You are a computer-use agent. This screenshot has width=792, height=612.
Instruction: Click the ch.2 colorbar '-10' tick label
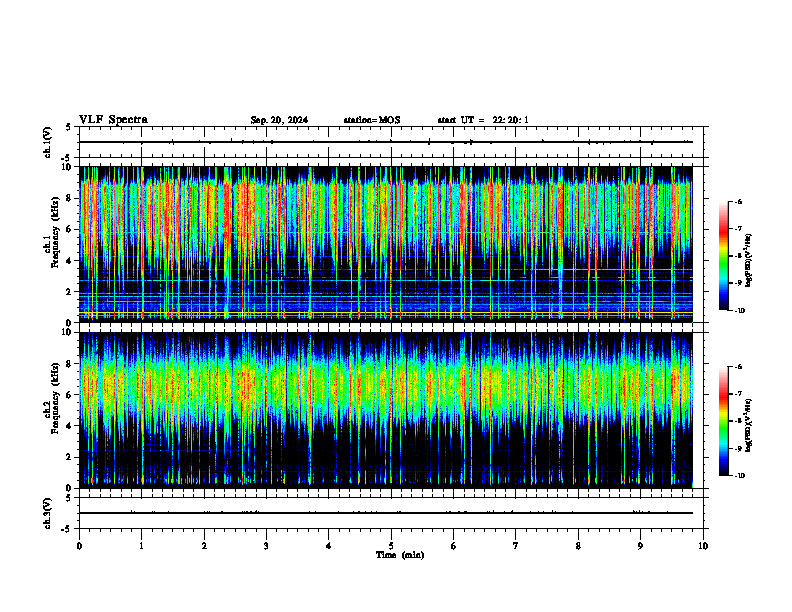(739, 476)
